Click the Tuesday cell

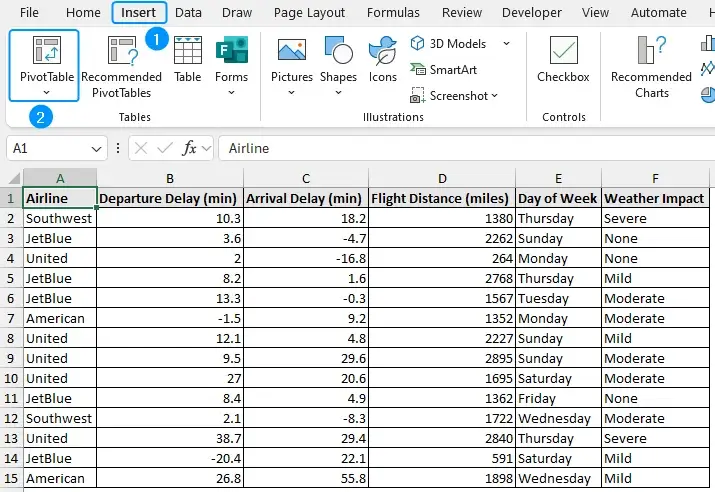(x=559, y=298)
